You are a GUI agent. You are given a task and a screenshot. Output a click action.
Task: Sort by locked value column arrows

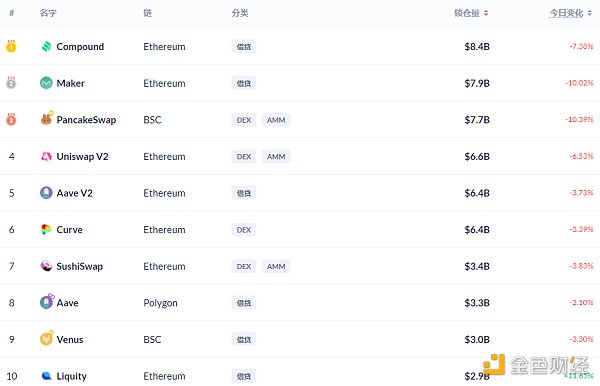tap(486, 13)
